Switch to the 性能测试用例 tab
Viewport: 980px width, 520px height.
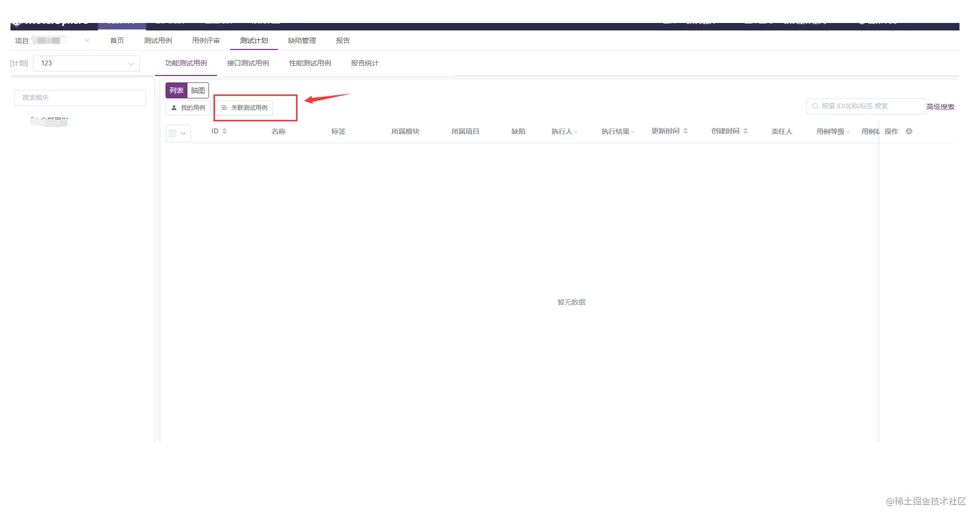(x=310, y=63)
